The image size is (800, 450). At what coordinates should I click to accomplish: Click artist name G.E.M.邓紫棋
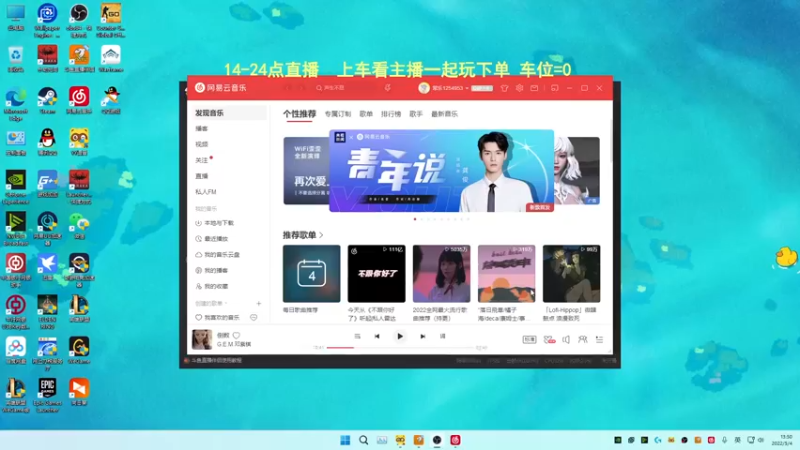234,344
